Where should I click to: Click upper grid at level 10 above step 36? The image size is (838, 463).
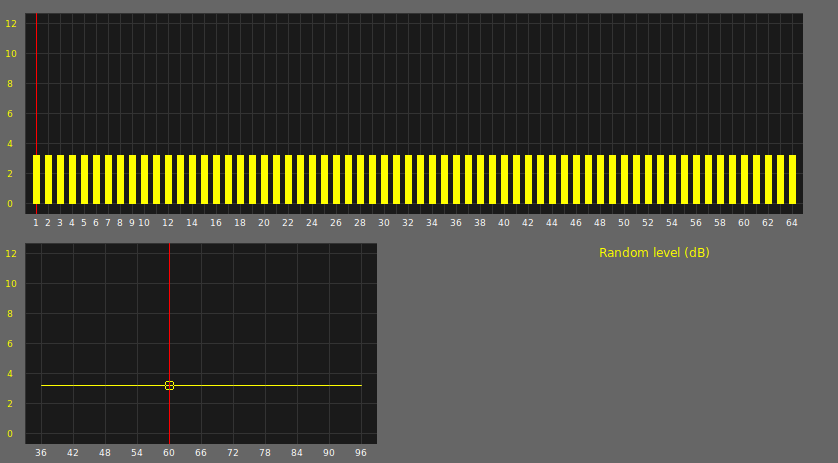pos(456,53)
